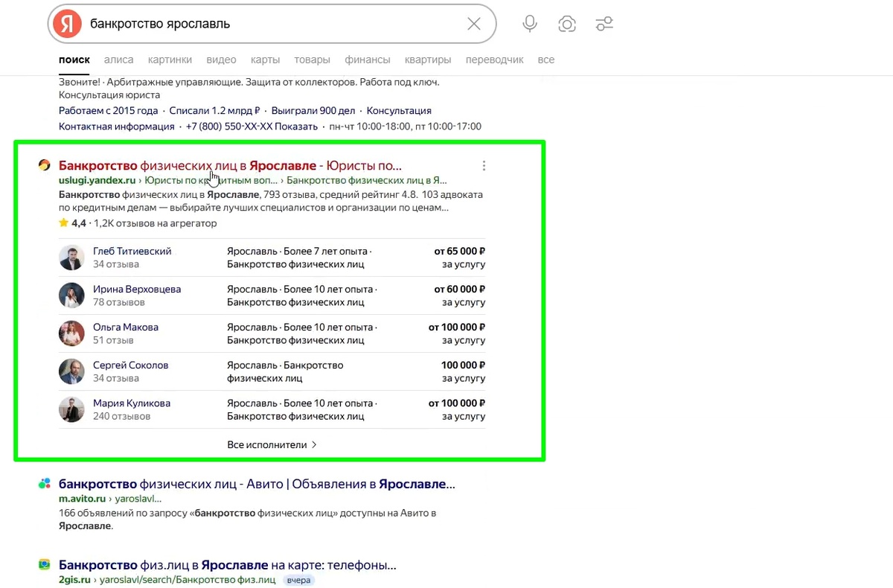This screenshot has width=893, height=588.
Task: Click the uslugi.yandex.ru domain link
Action: 97,180
